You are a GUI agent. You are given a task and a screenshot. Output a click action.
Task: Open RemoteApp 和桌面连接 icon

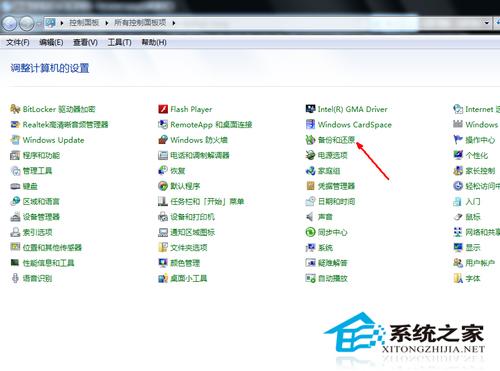(163, 125)
